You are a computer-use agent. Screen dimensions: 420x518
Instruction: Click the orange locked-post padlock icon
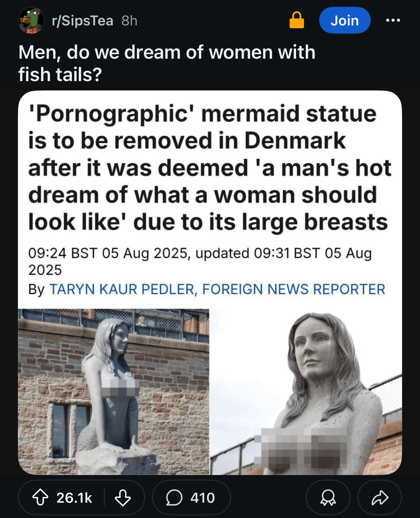297,20
